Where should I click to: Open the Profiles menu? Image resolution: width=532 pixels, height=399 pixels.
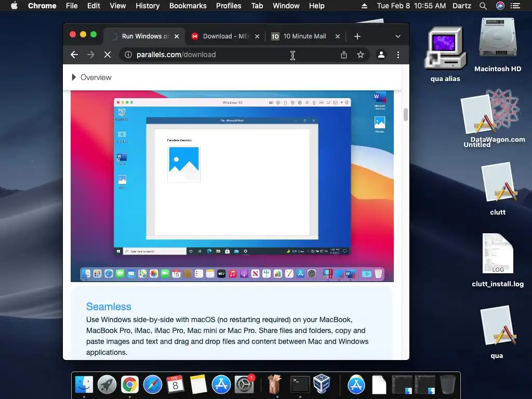(229, 6)
